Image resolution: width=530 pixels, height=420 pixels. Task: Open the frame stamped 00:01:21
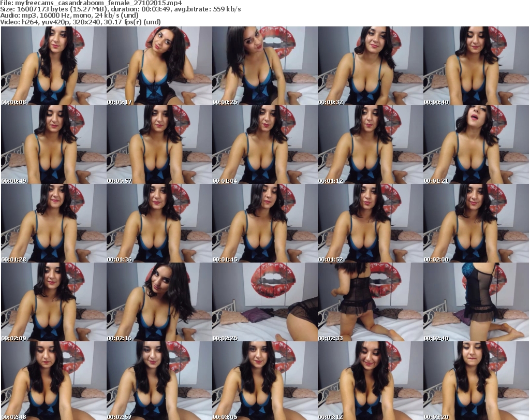476,144
